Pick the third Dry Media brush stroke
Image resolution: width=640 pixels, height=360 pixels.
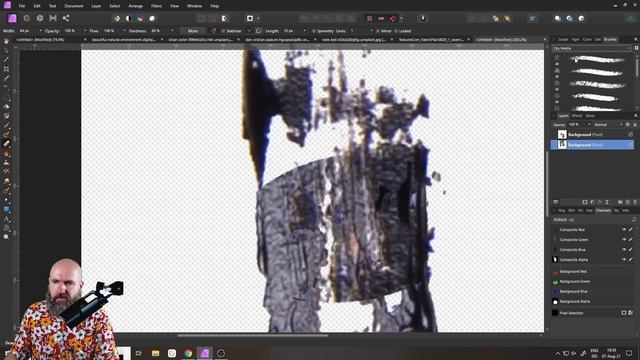point(598,85)
